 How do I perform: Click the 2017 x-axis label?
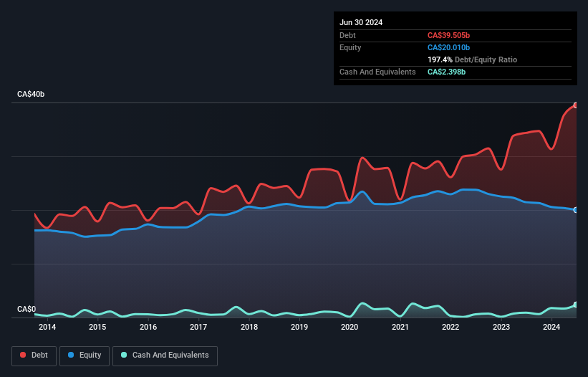[x=198, y=327]
